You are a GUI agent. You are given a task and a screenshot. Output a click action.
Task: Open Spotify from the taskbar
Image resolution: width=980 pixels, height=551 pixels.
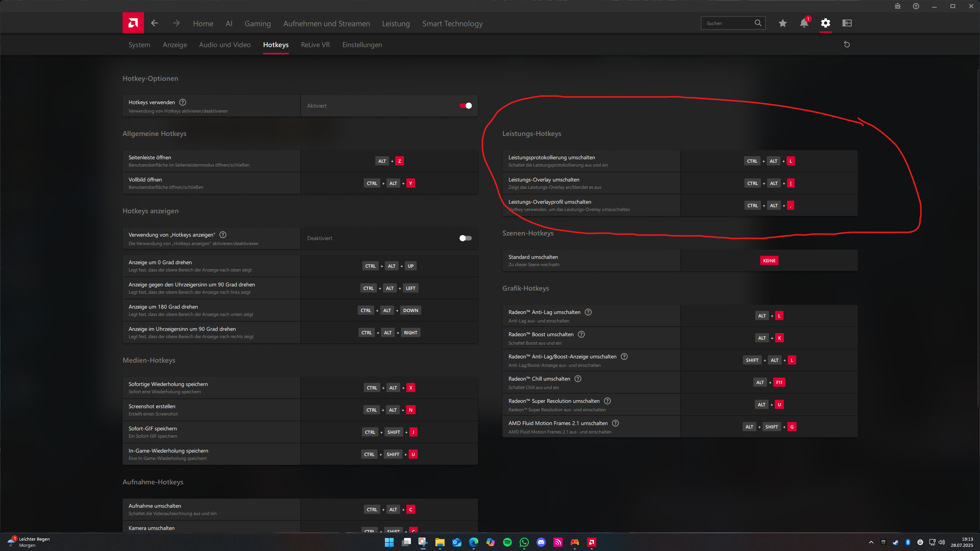[507, 542]
